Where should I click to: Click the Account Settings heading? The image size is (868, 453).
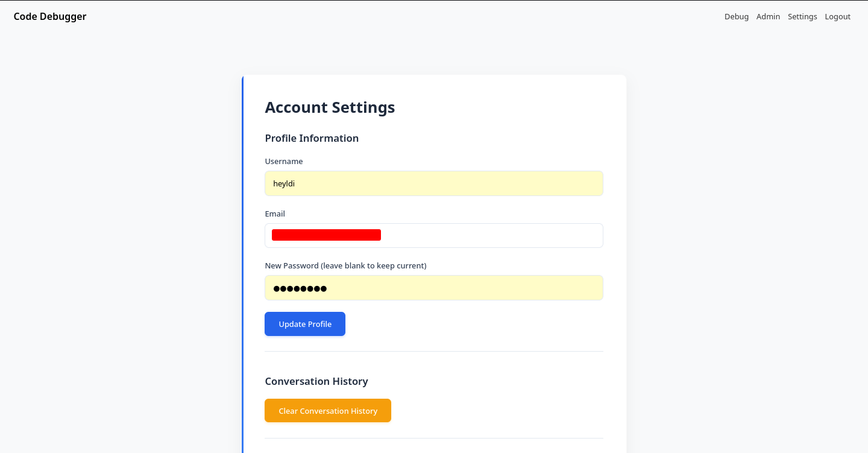330,107
